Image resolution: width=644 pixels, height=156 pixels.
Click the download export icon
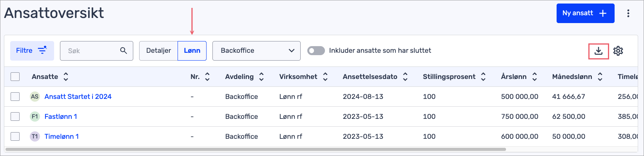pos(599,51)
